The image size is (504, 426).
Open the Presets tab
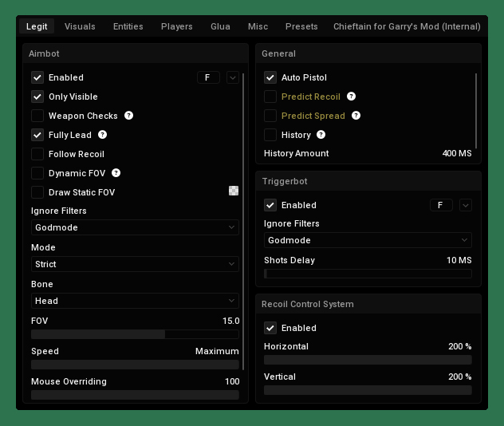coord(301,26)
